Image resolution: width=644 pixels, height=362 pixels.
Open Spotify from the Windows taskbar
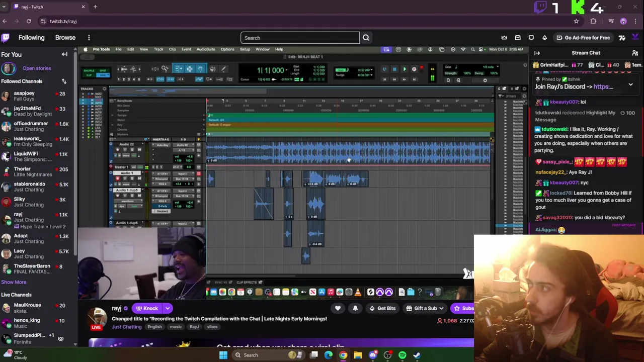point(402,355)
